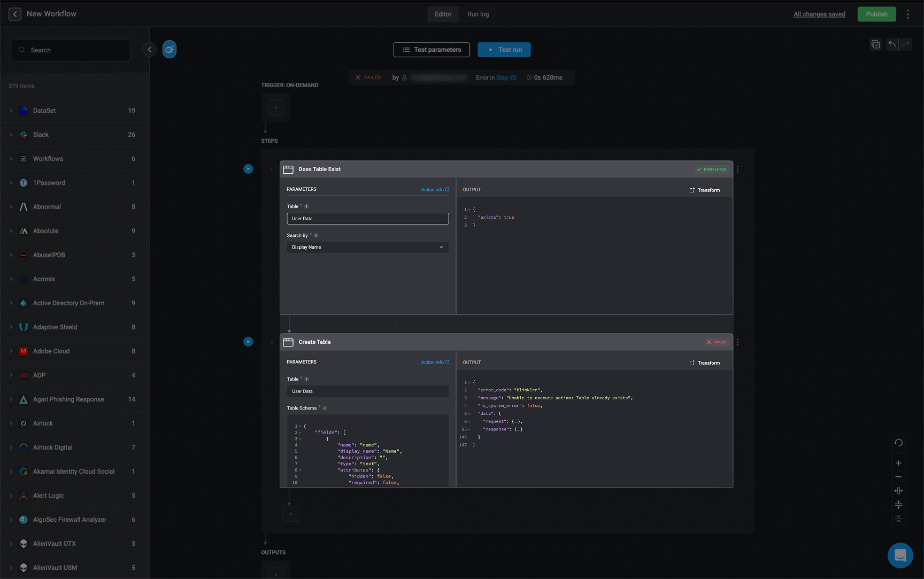Click the back arrow beside New Workflow
Screen dimensions: 924x579
[x=15, y=14]
